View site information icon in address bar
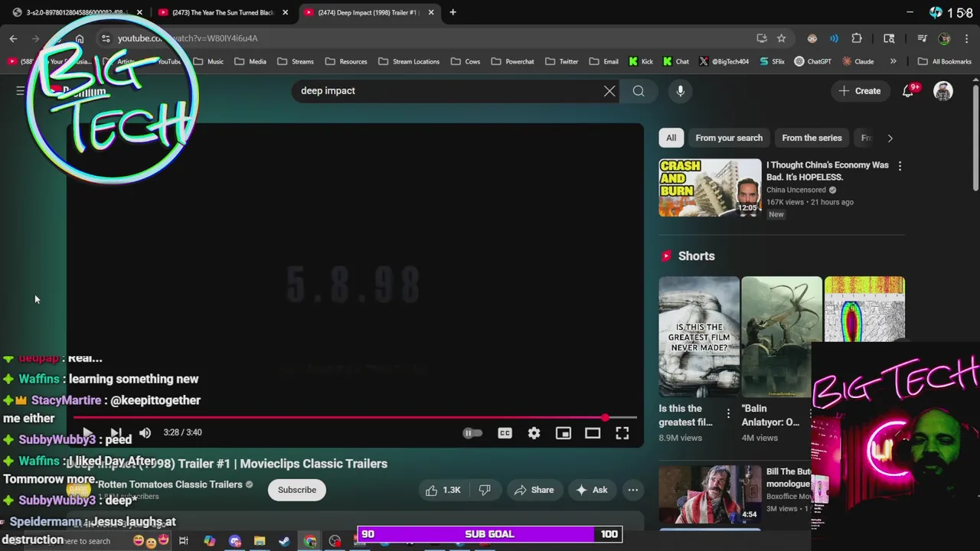This screenshot has height=551, width=980. tap(104, 38)
